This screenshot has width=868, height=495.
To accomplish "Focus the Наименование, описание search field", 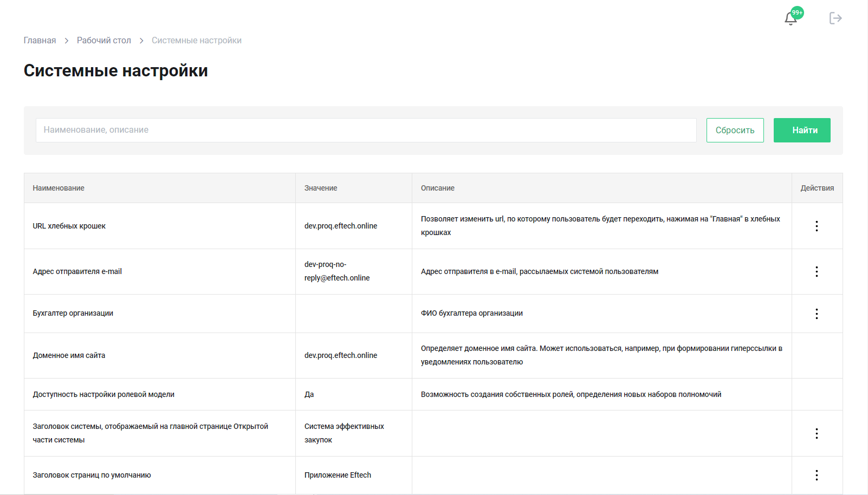I will click(x=366, y=130).
